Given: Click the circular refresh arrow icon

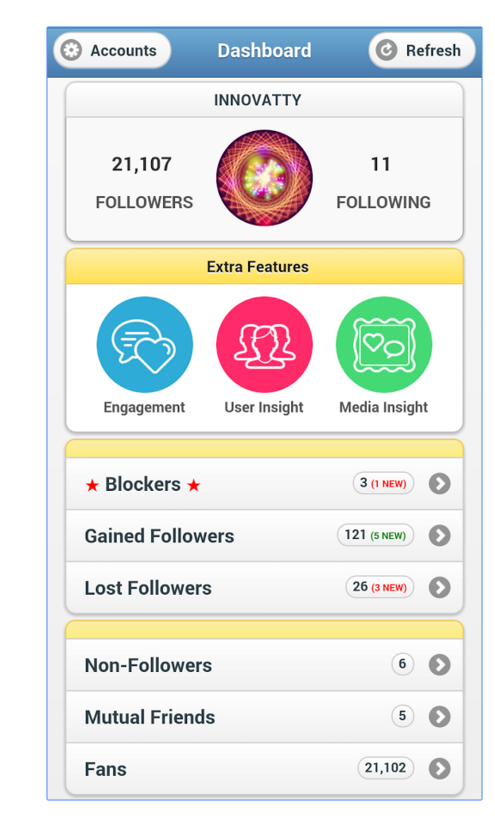Looking at the screenshot, I should click(386, 50).
